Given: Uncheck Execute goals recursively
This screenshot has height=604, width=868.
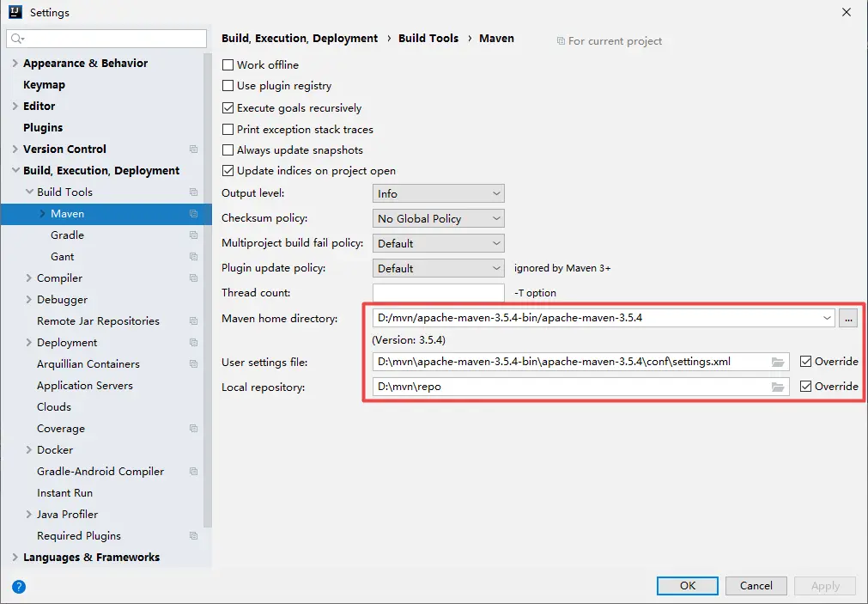Looking at the screenshot, I should 228,107.
